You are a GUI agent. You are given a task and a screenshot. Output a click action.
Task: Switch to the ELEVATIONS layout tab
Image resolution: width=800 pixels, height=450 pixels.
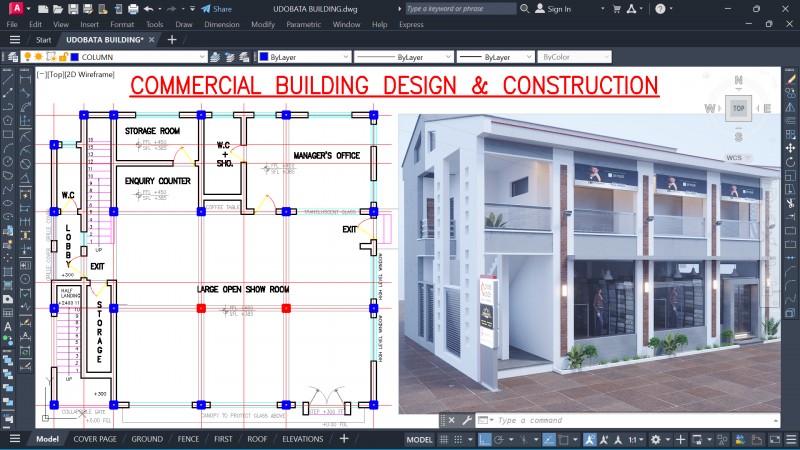pos(303,439)
